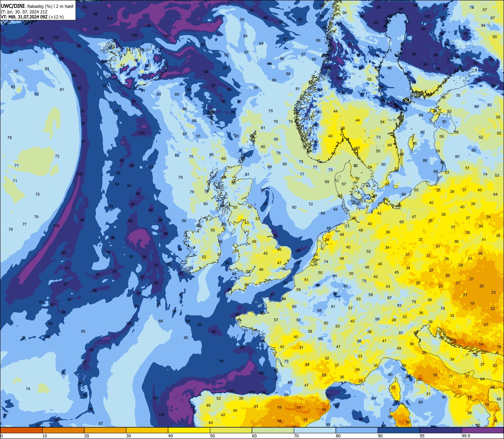Click the humidity value 66 on the map
Image resolution: width=504 pixels, height=439 pixels.
click(499, 399)
